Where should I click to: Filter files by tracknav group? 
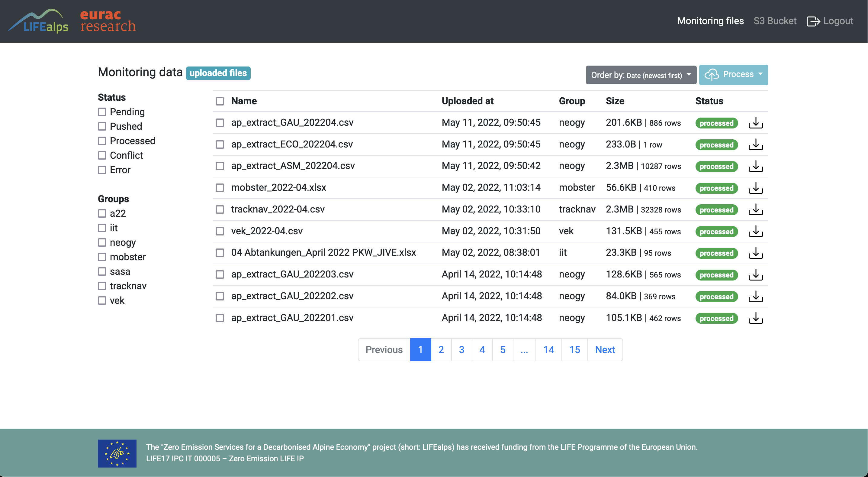(102, 286)
